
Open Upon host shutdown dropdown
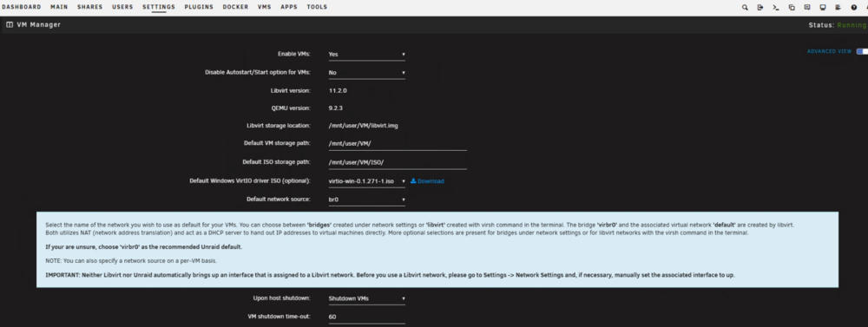[x=366, y=298]
